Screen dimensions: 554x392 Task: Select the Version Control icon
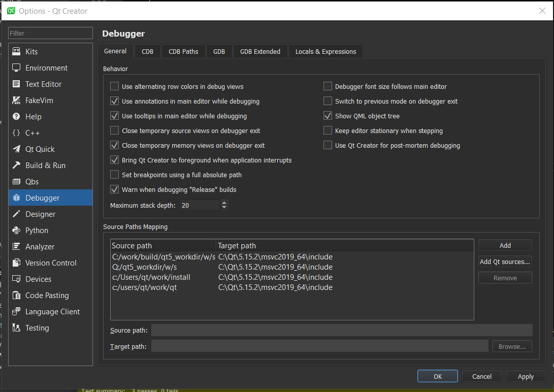16,263
